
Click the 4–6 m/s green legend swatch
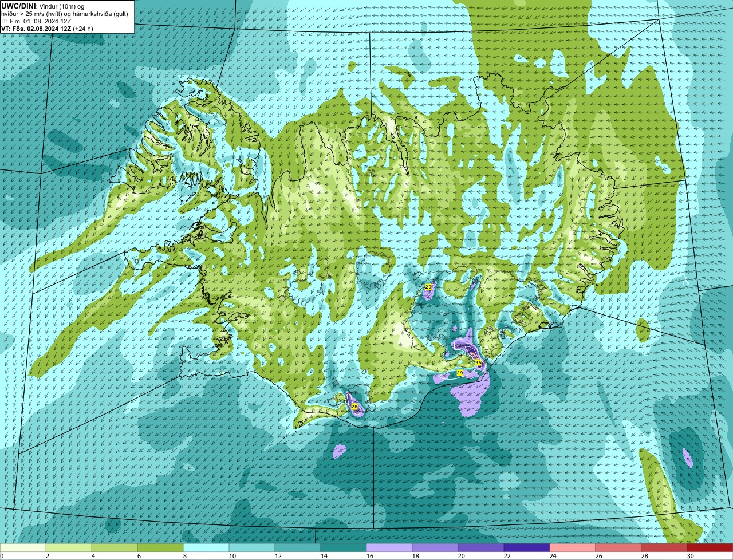115,548
